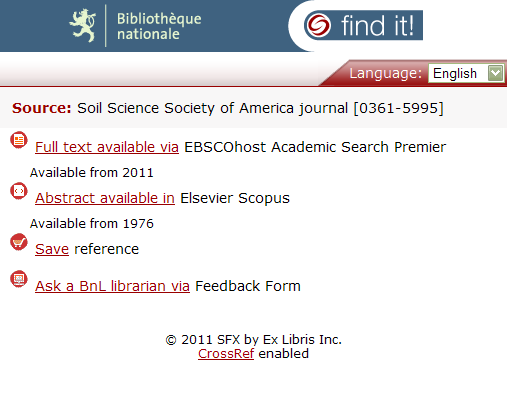
Task: Open the Language dropdown arrow
Action: click(496, 73)
